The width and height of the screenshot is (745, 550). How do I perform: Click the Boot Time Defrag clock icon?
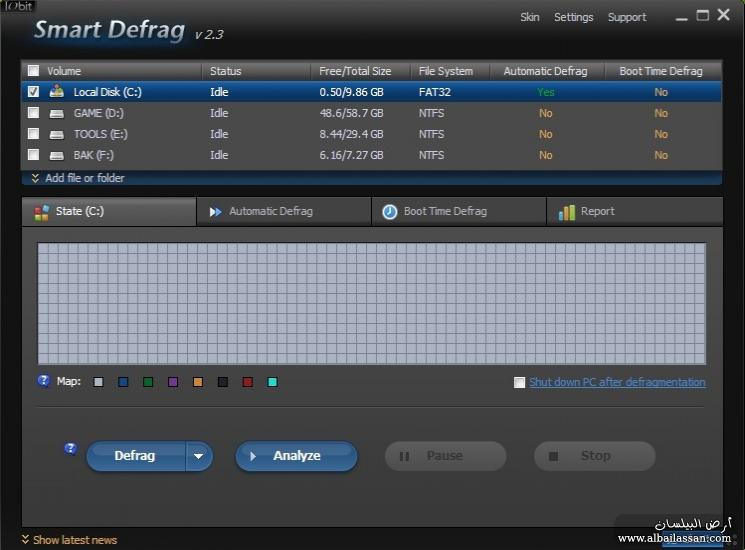click(390, 212)
